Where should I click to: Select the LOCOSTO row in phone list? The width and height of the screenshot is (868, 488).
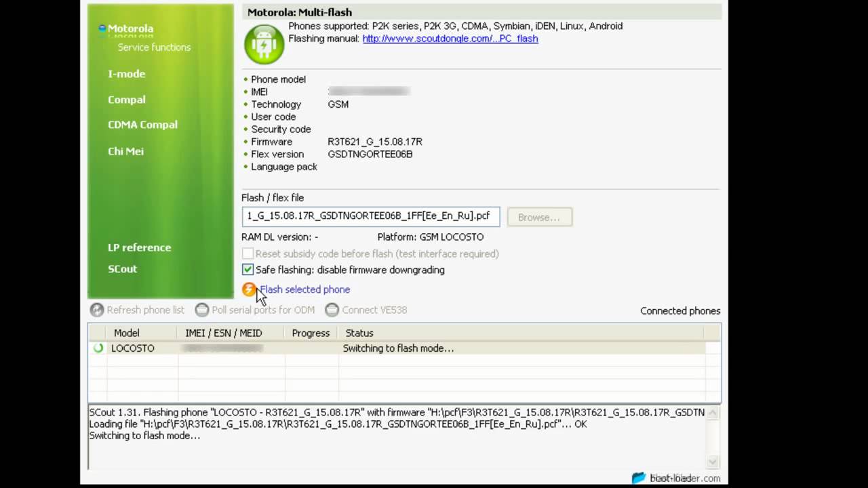[397, 348]
